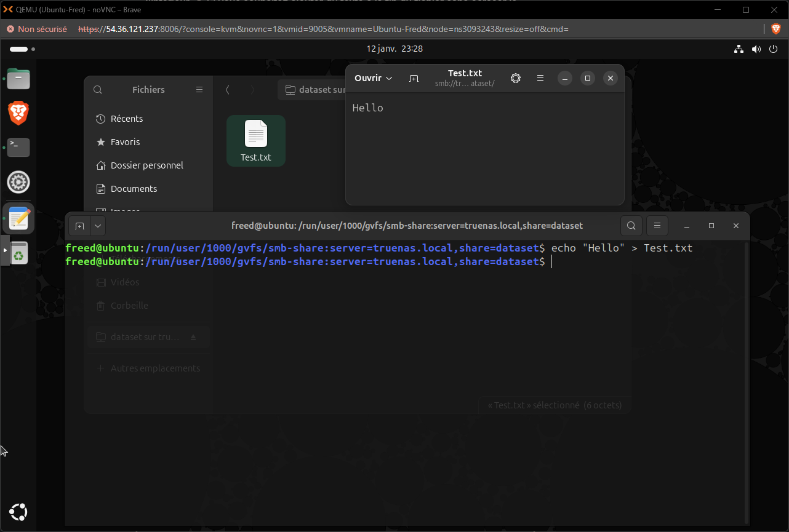Launch Brave browser from dock
The height and width of the screenshot is (532, 789).
point(18,113)
